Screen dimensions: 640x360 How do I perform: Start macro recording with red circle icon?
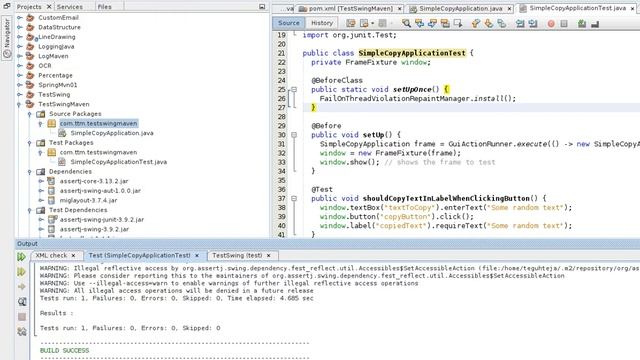pyautogui.click(x=551, y=24)
